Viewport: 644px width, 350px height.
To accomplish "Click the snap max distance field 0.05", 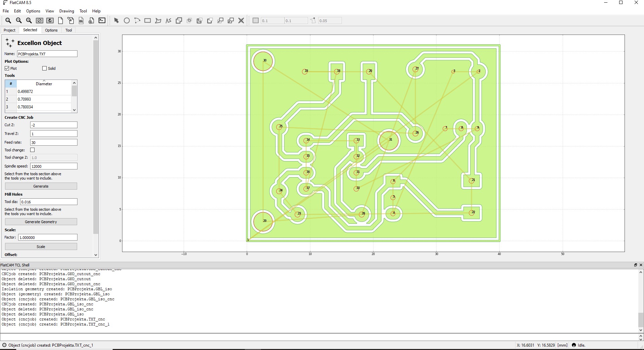I will click(330, 20).
